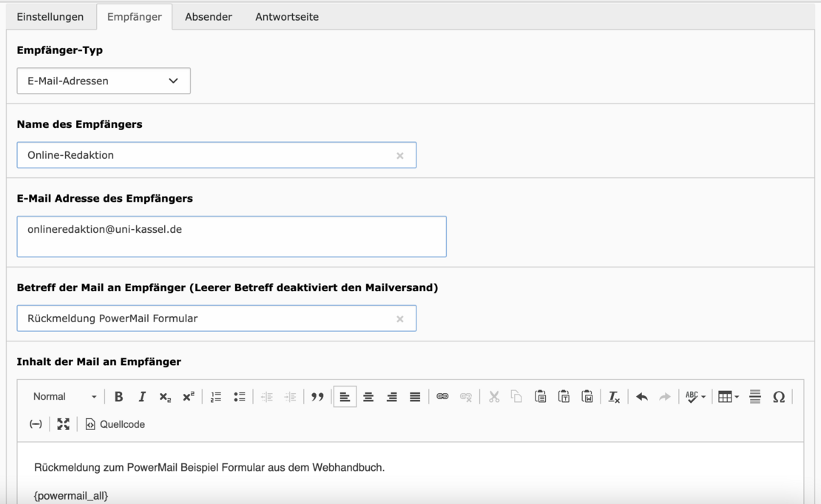Screen dimensions: 821x504
Task: Toggle center text alignment
Action: click(368, 397)
